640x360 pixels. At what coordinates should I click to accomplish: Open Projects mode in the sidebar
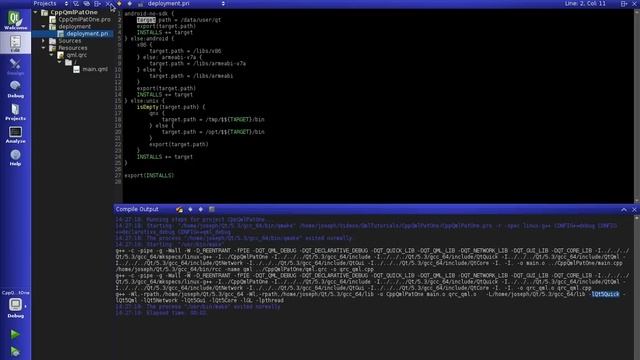[15, 112]
